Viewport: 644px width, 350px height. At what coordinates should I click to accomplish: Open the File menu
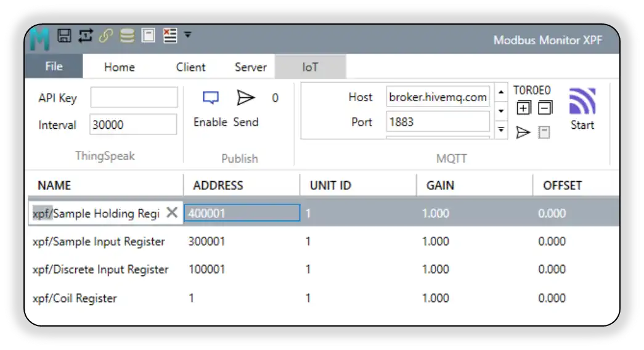point(54,67)
